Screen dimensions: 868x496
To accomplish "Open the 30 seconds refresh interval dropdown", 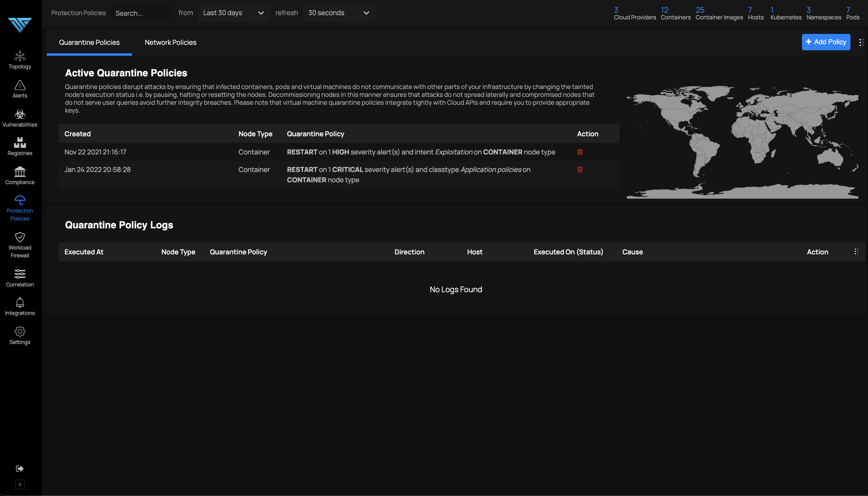I will (x=339, y=13).
